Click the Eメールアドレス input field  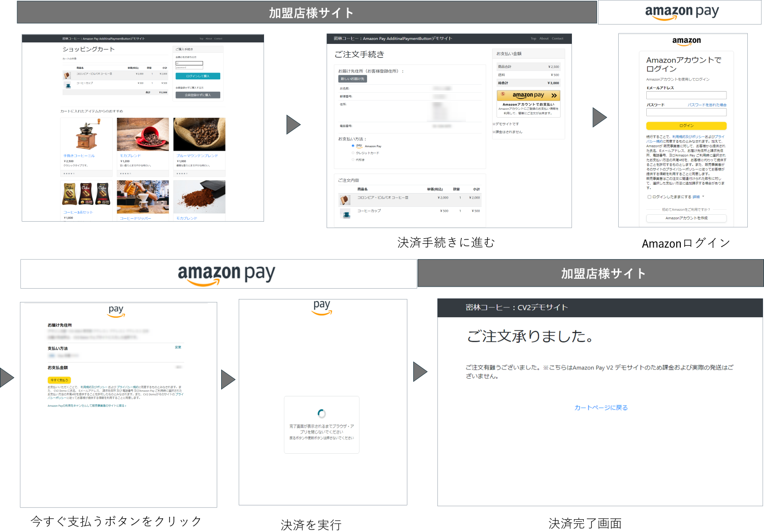click(686, 95)
